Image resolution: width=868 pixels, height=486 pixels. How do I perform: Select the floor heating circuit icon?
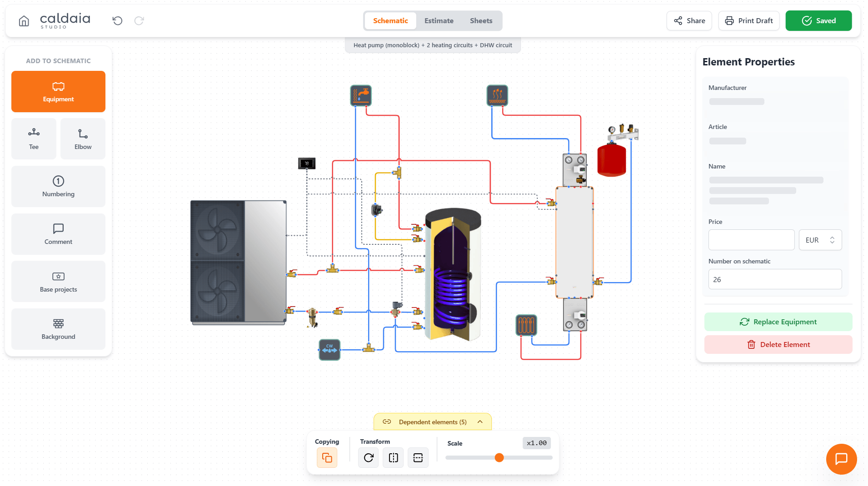tap(497, 95)
